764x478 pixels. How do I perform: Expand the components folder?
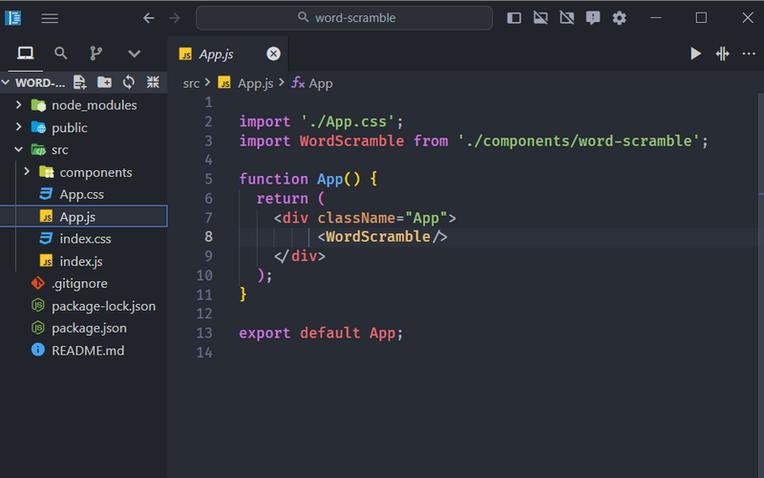click(27, 172)
